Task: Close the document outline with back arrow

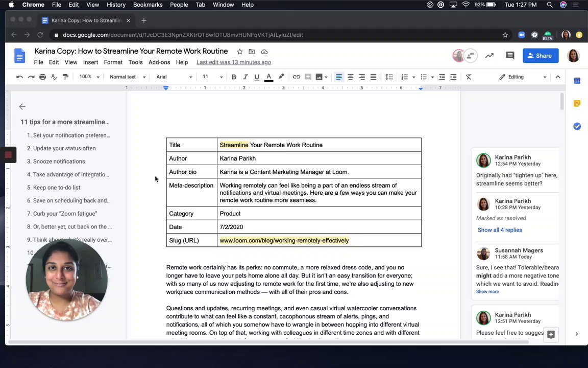Action: pos(22,107)
